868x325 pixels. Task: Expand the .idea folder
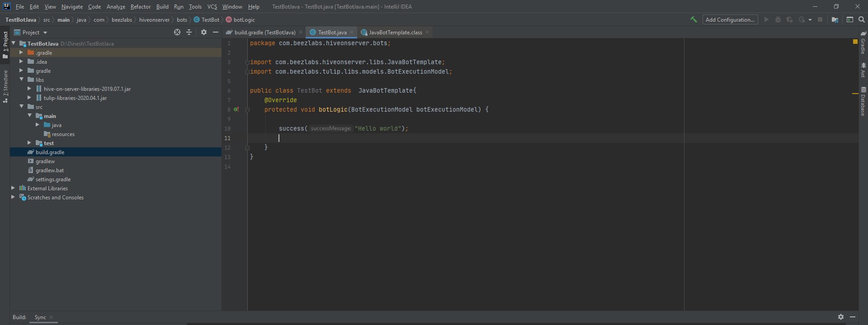21,61
